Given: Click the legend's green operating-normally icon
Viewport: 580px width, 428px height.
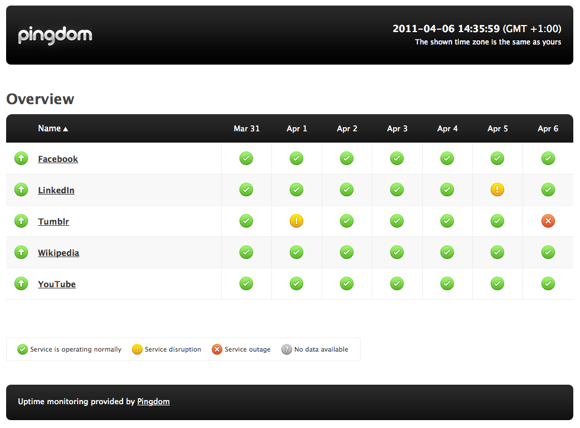Looking at the screenshot, I should click(23, 349).
